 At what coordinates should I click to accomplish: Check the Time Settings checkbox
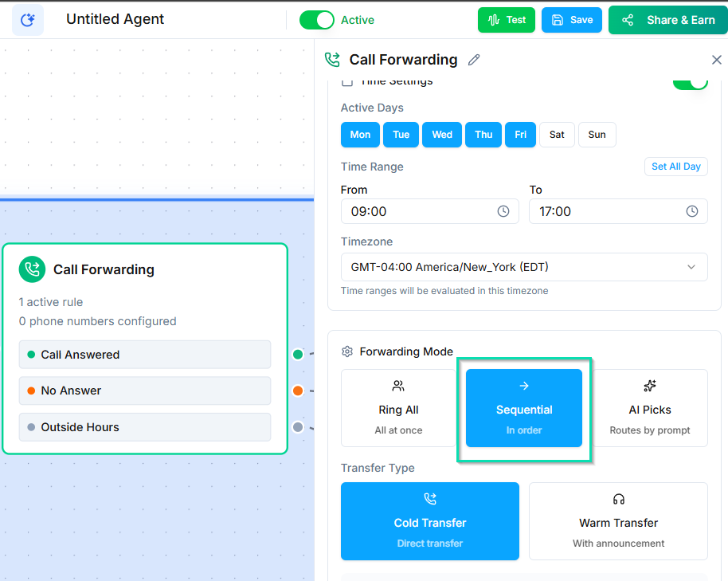point(347,83)
